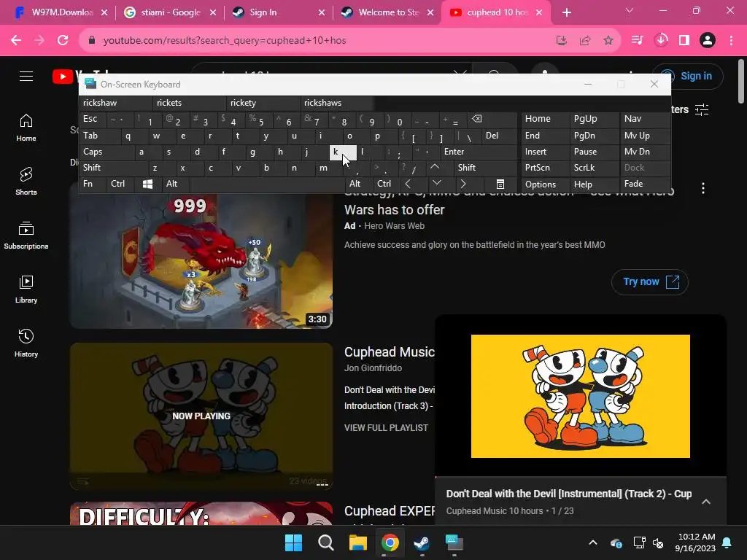This screenshot has height=560, width=747.
Task: Open notification bell in system tray
Action: tap(727, 542)
